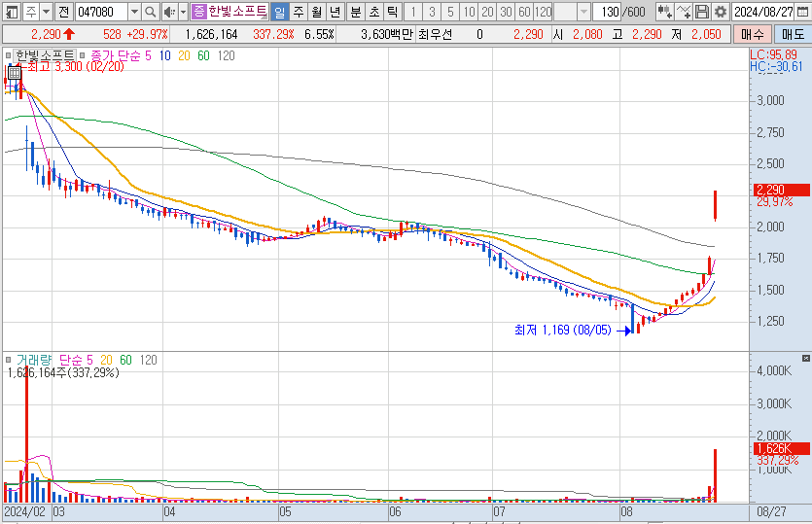Open the calendar date picker icon
Viewport: 812px width, 524px height.
point(803,12)
